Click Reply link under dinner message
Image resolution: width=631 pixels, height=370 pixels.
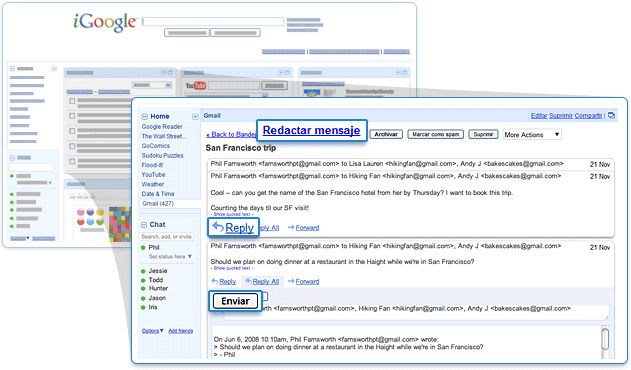tap(227, 282)
